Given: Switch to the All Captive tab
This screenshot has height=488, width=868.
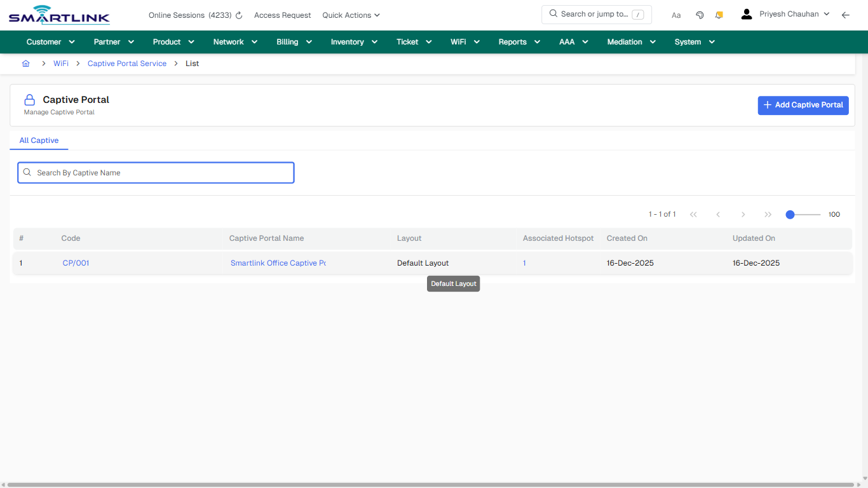Looking at the screenshot, I should (x=39, y=140).
